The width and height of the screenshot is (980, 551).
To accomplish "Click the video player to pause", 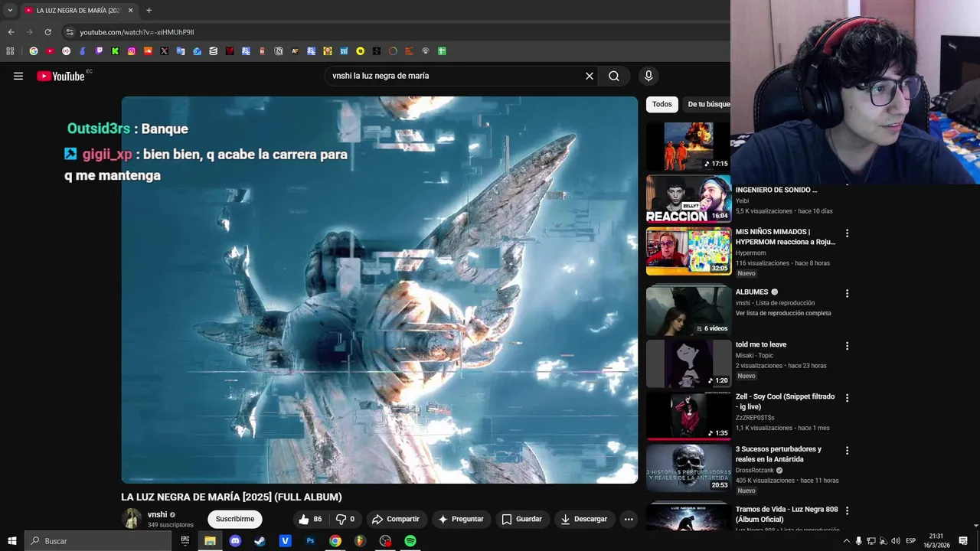I will (x=380, y=290).
